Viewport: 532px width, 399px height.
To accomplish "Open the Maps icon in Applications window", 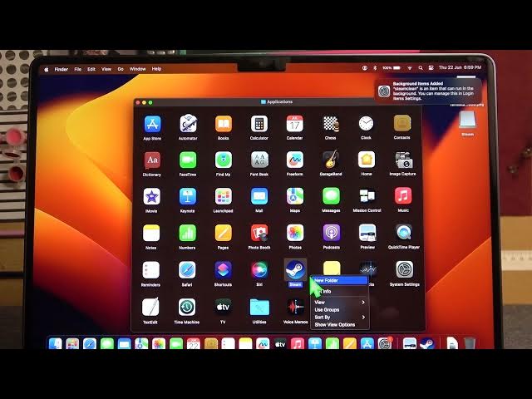I will [x=295, y=196].
